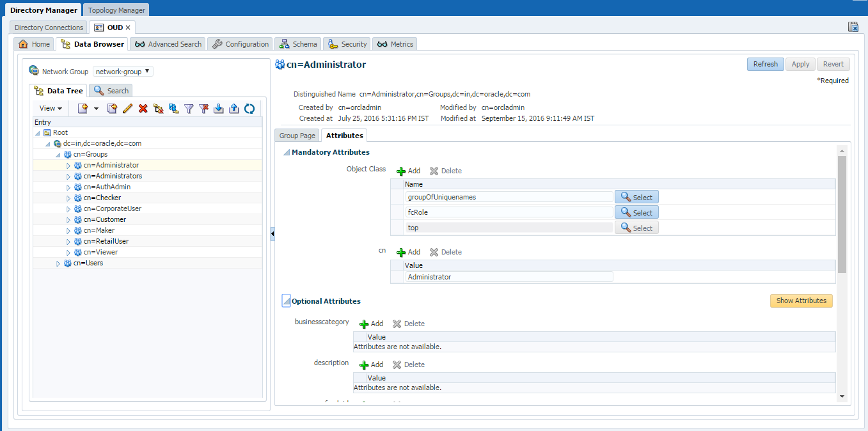Collapse the Mandatory Attributes section
Viewport: 868px width, 431px height.
tap(287, 152)
